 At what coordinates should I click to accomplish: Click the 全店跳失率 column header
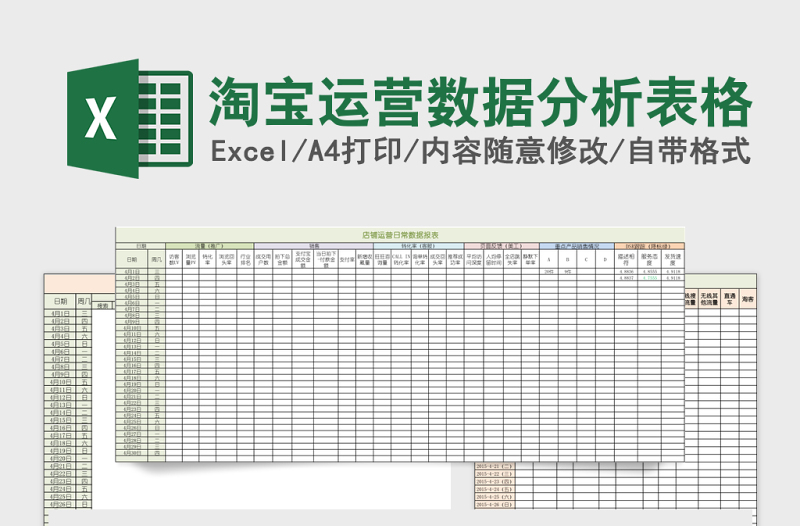pos(512,259)
